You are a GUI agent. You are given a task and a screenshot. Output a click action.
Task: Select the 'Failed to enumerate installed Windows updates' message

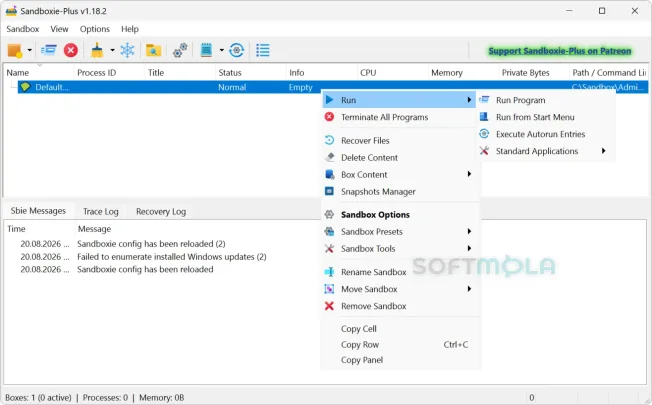click(x=171, y=257)
